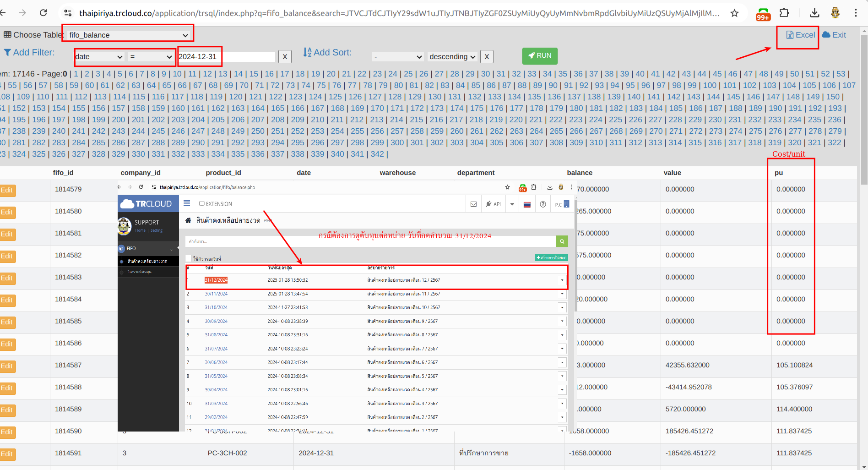Open site information icon beside thaipiriya.trcloud.co URL
This screenshot has width=868, height=470.
pyautogui.click(x=68, y=13)
